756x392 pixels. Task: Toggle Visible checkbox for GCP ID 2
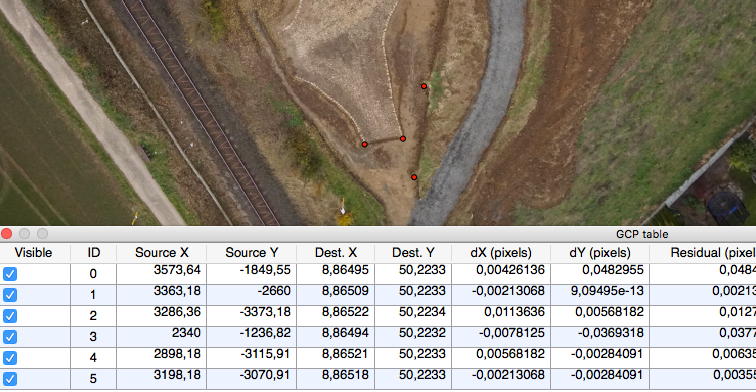pos(10,316)
